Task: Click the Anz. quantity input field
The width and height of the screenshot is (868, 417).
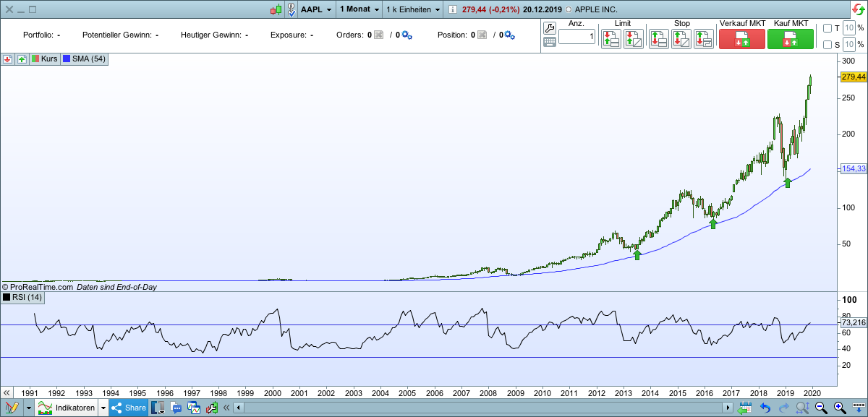Action: [x=576, y=36]
